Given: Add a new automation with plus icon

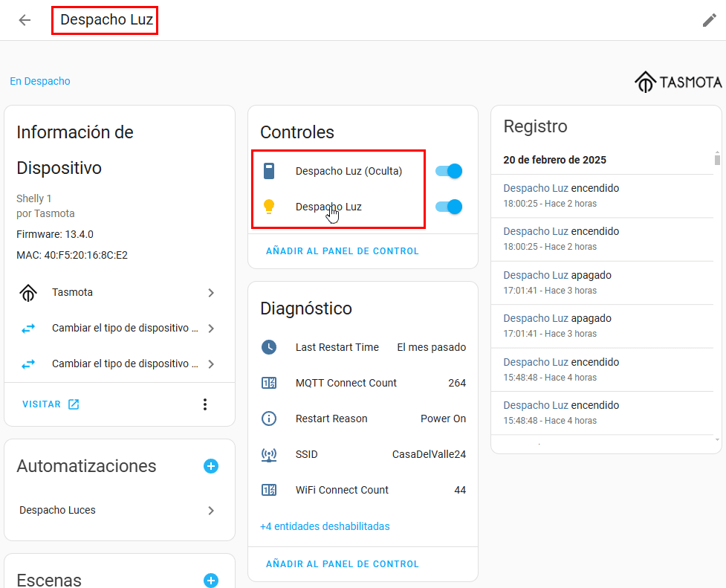Looking at the screenshot, I should [x=211, y=466].
